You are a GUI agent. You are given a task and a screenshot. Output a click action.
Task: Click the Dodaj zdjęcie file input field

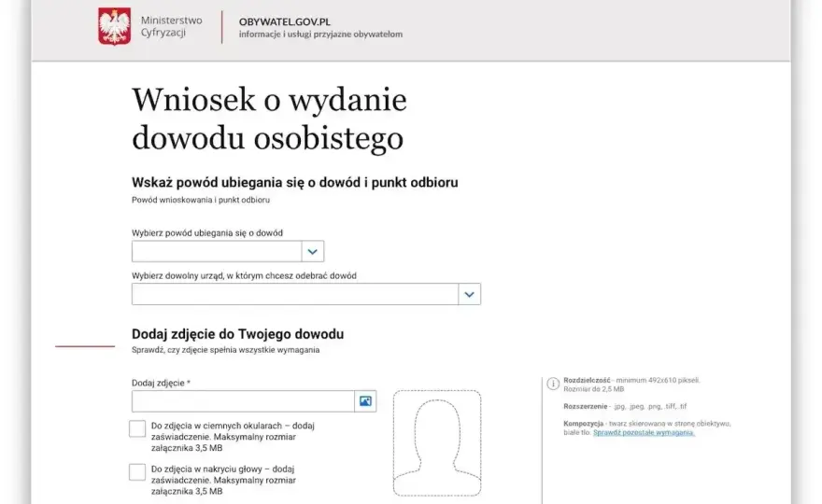point(243,401)
